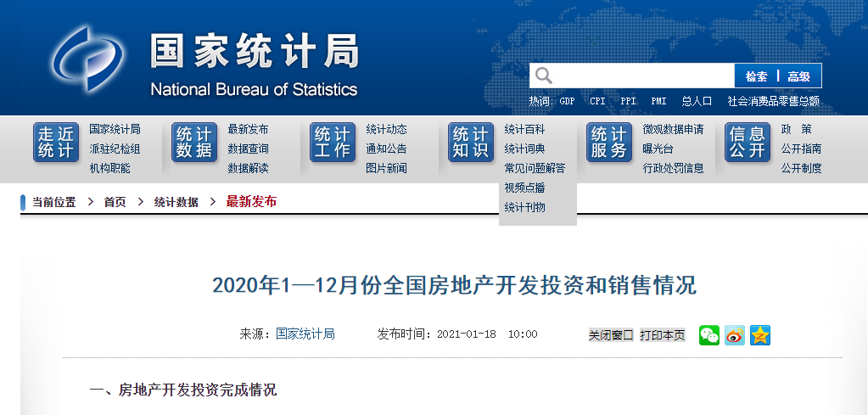868x415 pixels.
Task: Open 统计百科 menu link
Action: point(524,130)
